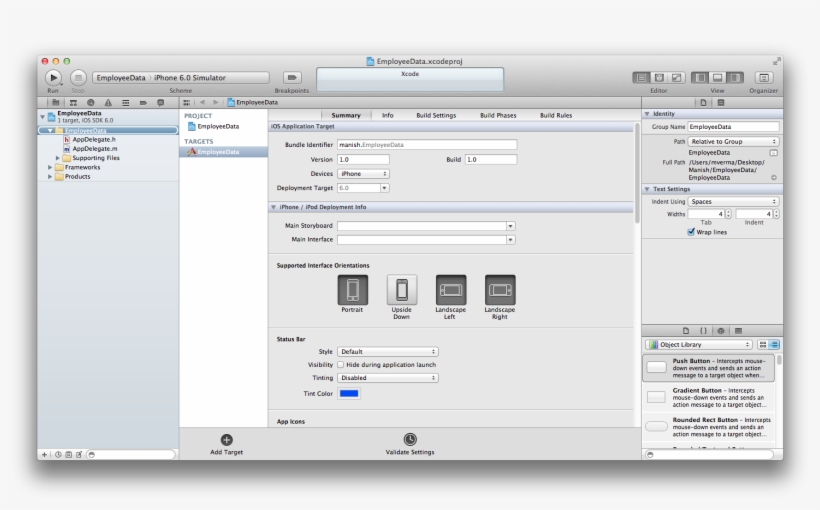Toggle Landscape Right orientation support

coord(500,290)
